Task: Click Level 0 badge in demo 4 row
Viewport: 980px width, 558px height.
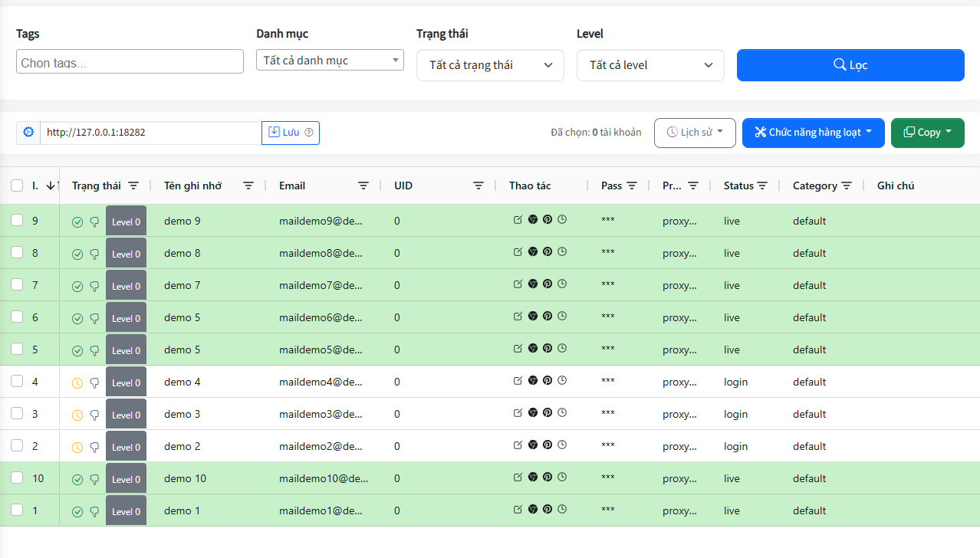Action: [126, 382]
